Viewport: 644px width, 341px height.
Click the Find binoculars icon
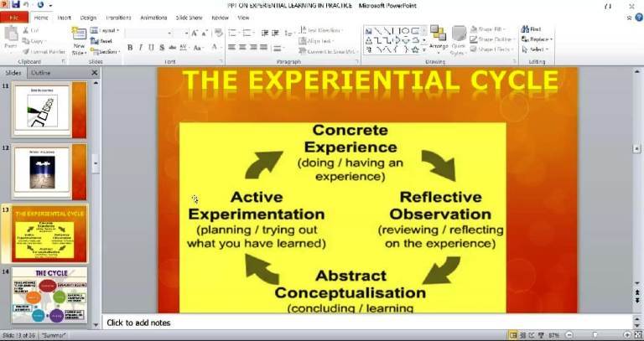coord(526,28)
